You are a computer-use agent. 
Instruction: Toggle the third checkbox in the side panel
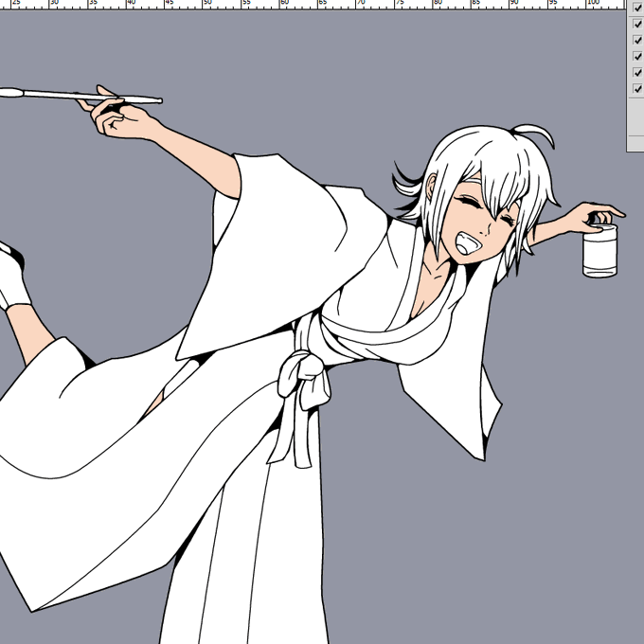coord(637,40)
